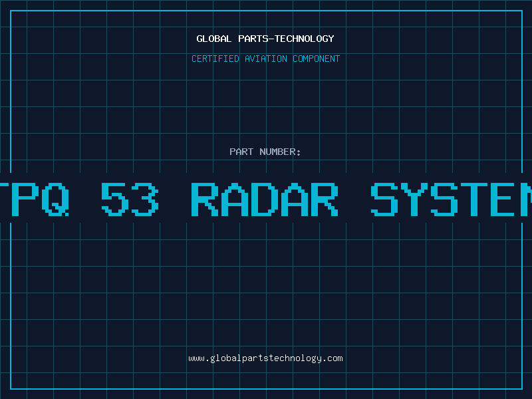Viewport: 532px width, 399px height.
Task: Click the word PART in the label
Action: point(241,152)
